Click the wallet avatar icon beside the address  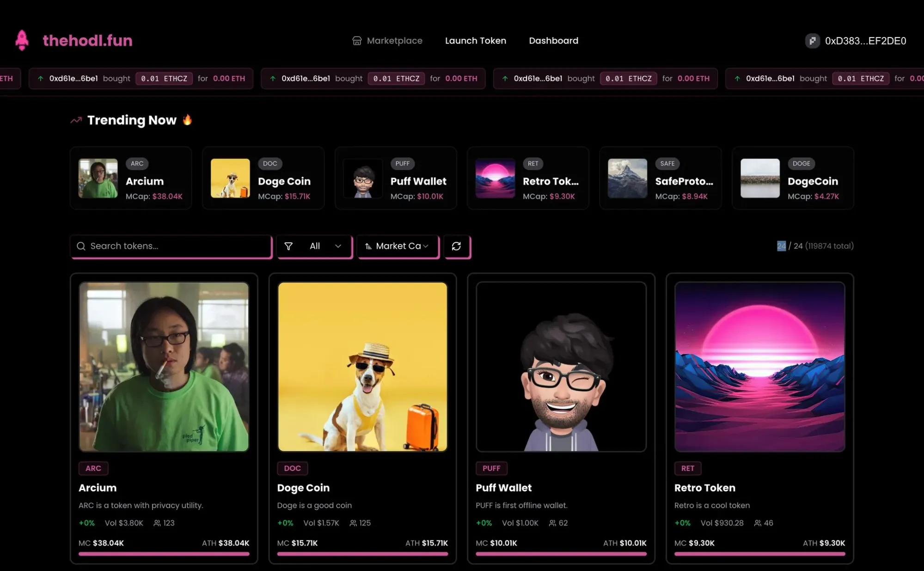(812, 41)
